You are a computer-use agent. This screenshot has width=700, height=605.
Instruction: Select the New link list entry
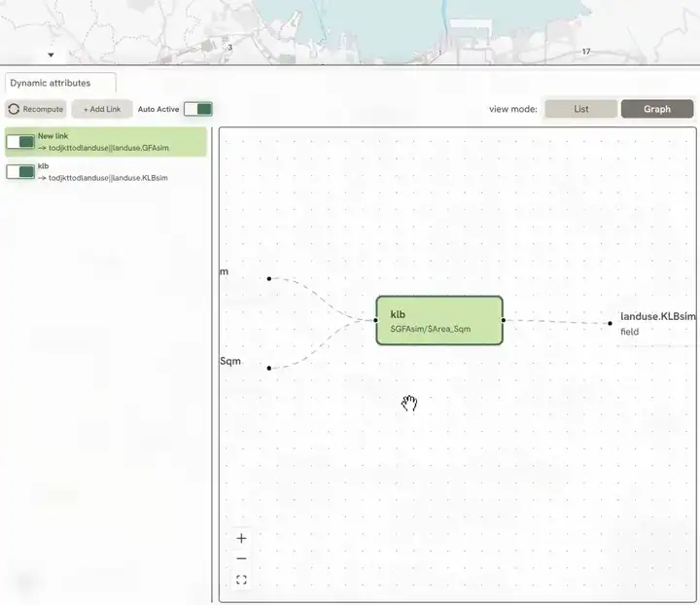tap(106, 142)
